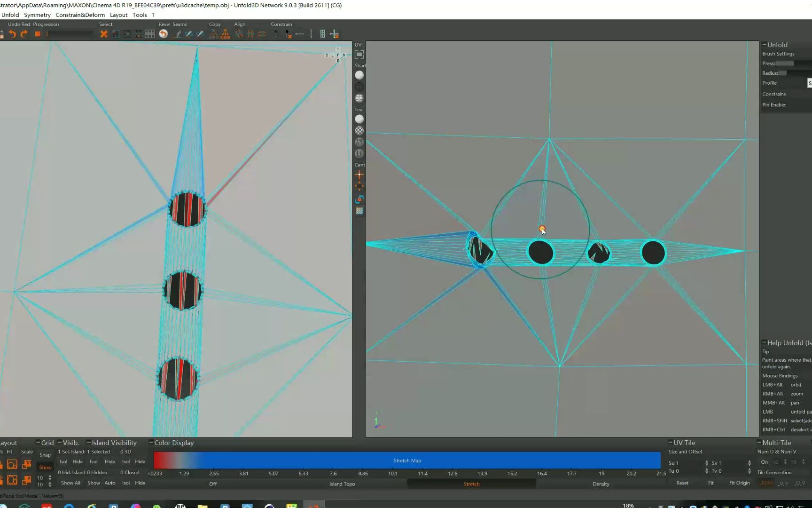Click the Undo arrow icon
Screen dimensions: 812x508
coord(12,34)
